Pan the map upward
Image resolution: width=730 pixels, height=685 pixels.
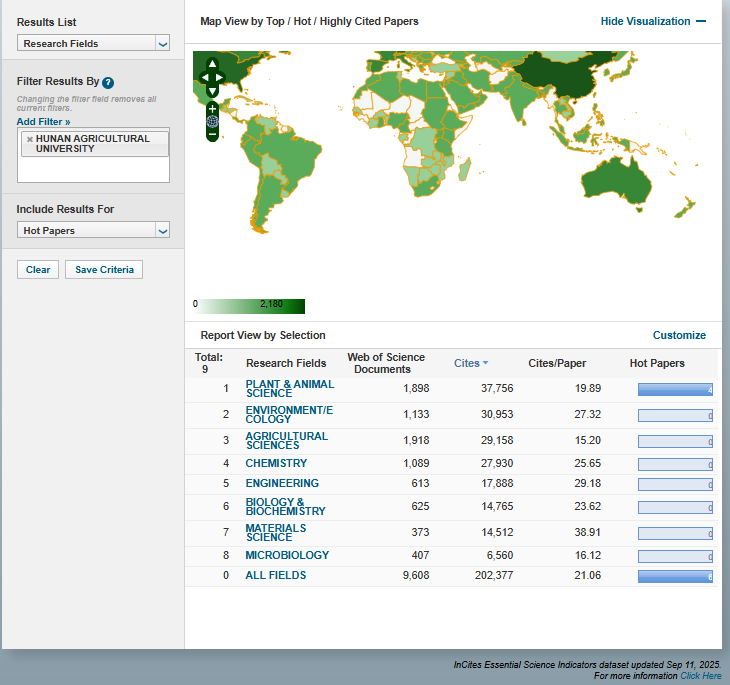click(x=212, y=64)
